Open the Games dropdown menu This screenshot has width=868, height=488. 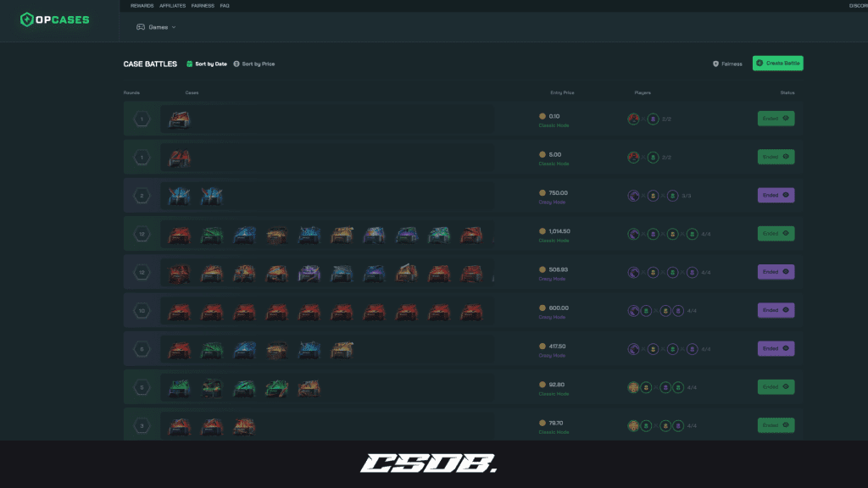click(x=157, y=27)
